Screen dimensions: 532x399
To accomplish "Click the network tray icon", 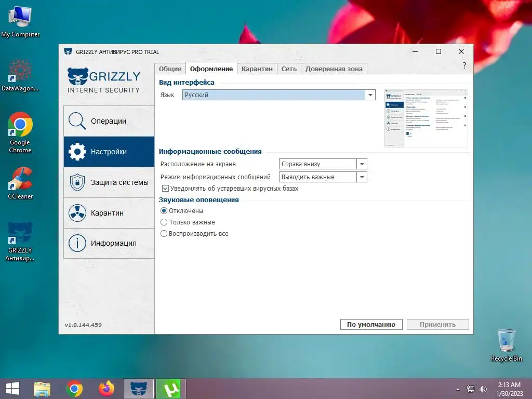I will pos(471,389).
